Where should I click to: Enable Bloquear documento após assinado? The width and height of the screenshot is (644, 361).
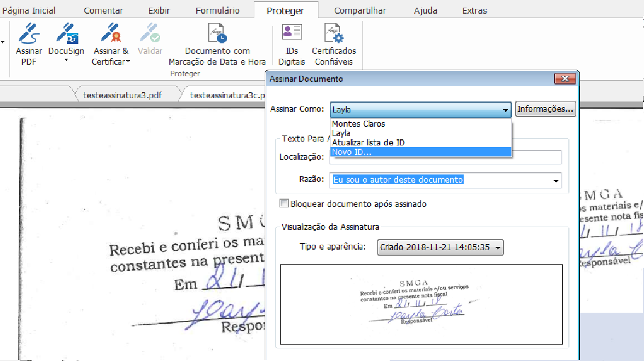click(284, 202)
